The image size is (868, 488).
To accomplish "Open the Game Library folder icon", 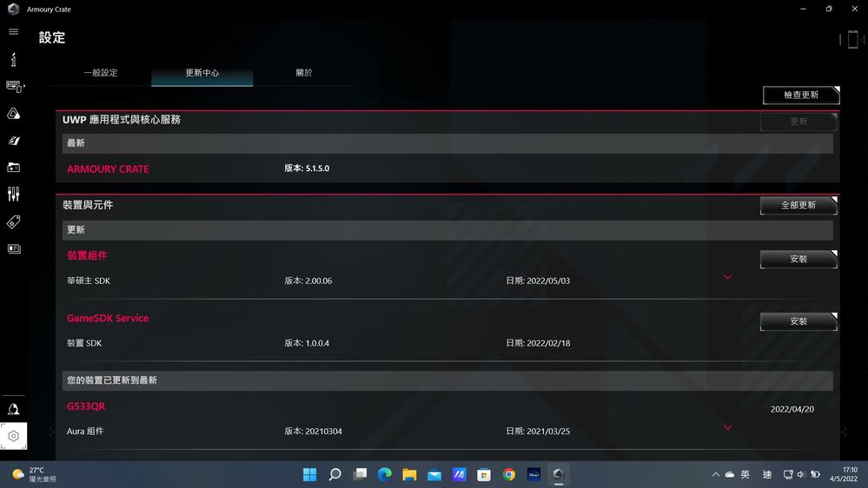I will coord(13,167).
